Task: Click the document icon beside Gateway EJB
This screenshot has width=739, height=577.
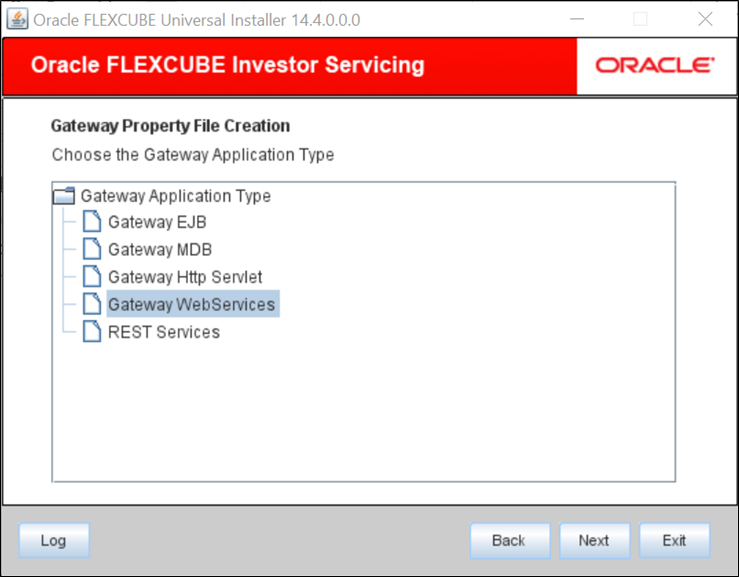Action: click(x=92, y=222)
